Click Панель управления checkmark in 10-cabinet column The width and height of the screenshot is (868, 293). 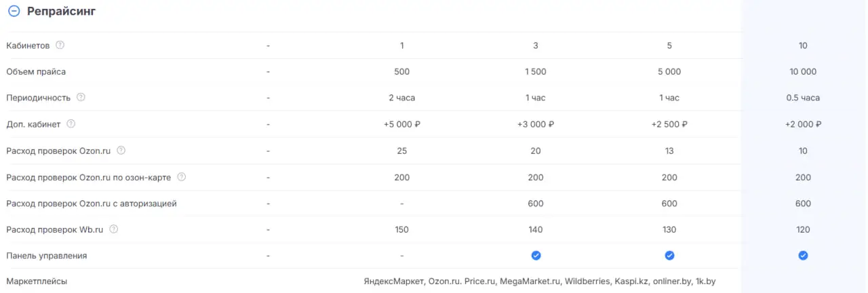[803, 256]
